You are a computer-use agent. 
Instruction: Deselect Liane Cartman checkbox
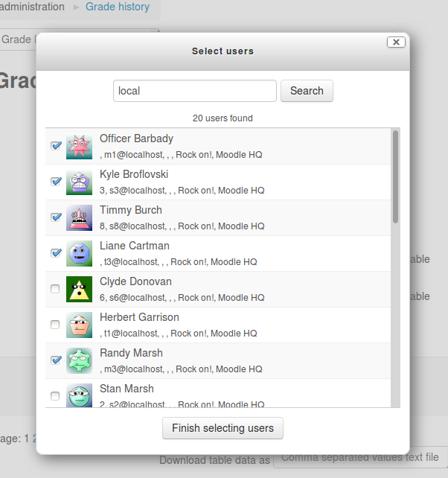tap(56, 253)
